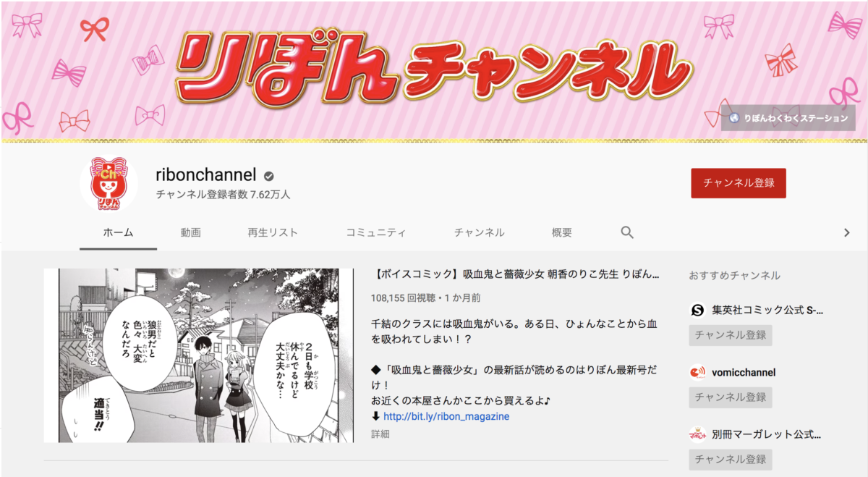Screen dimensions: 868x477
Task: Subscribe to 別冊マーガレット公式 channel
Action: tap(730, 460)
